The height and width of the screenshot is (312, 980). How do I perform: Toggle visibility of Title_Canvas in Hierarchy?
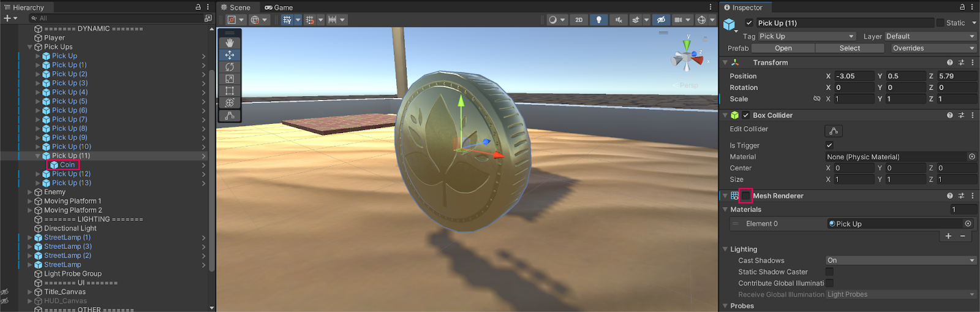pos(4,292)
